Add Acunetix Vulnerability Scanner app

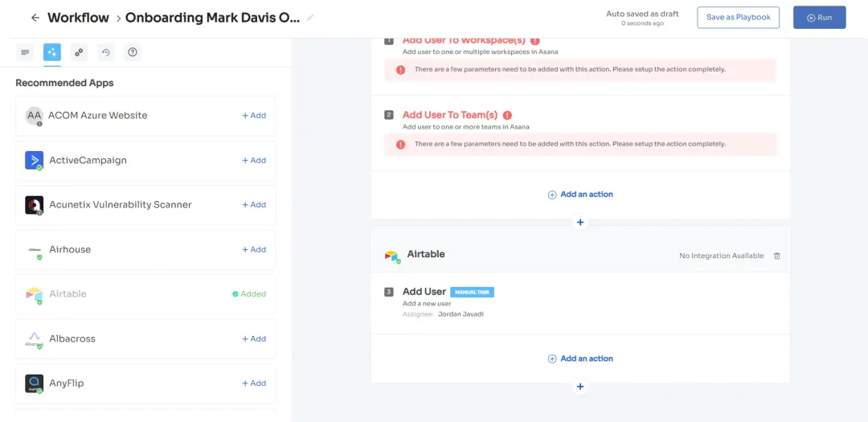click(x=254, y=205)
